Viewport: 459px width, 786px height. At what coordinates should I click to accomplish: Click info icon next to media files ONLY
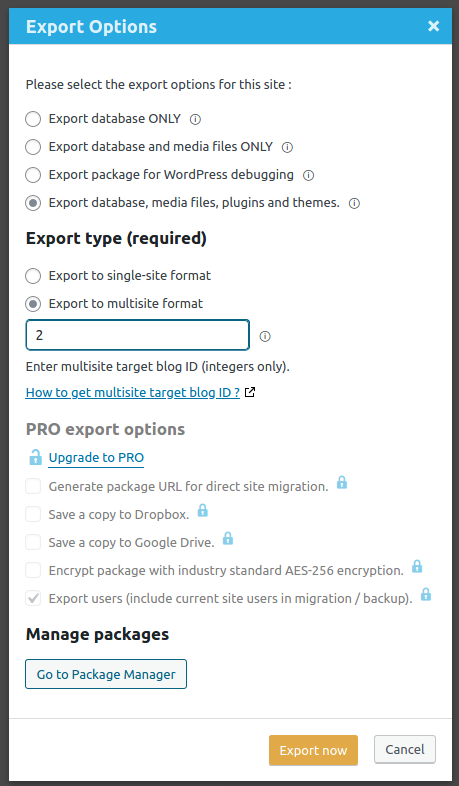tap(287, 147)
